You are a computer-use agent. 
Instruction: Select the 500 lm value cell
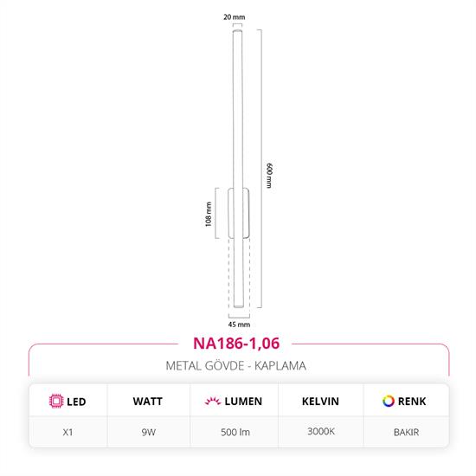[235, 432]
